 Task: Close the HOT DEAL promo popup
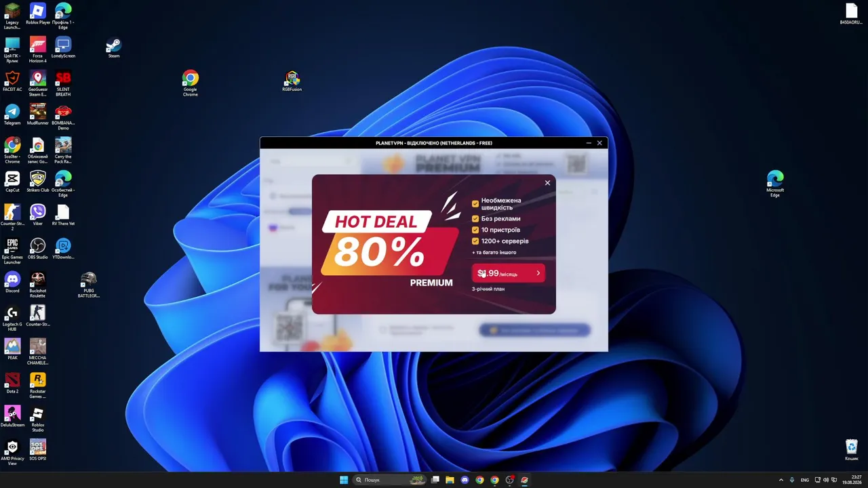[x=547, y=183]
